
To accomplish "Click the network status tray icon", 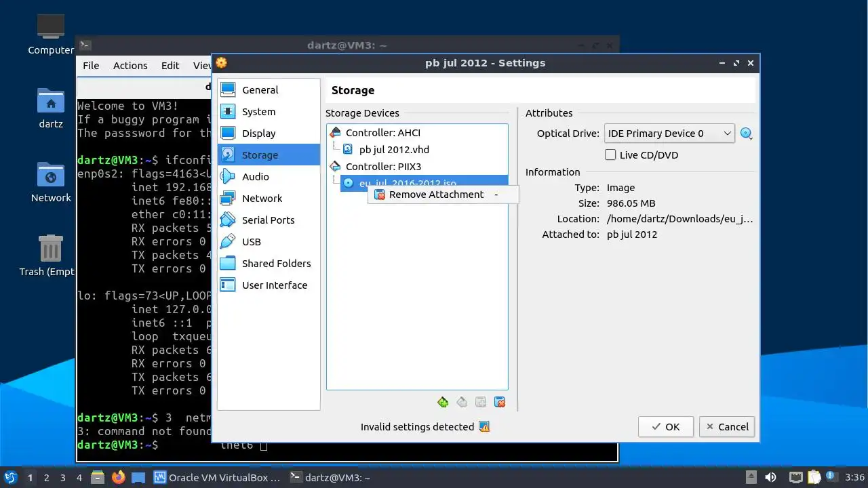I will 796,477.
